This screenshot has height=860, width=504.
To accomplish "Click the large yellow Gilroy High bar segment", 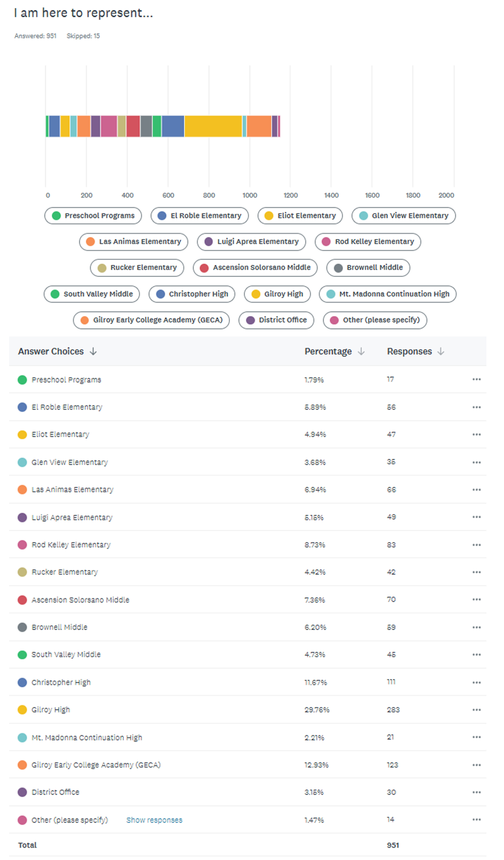I will coord(213,126).
